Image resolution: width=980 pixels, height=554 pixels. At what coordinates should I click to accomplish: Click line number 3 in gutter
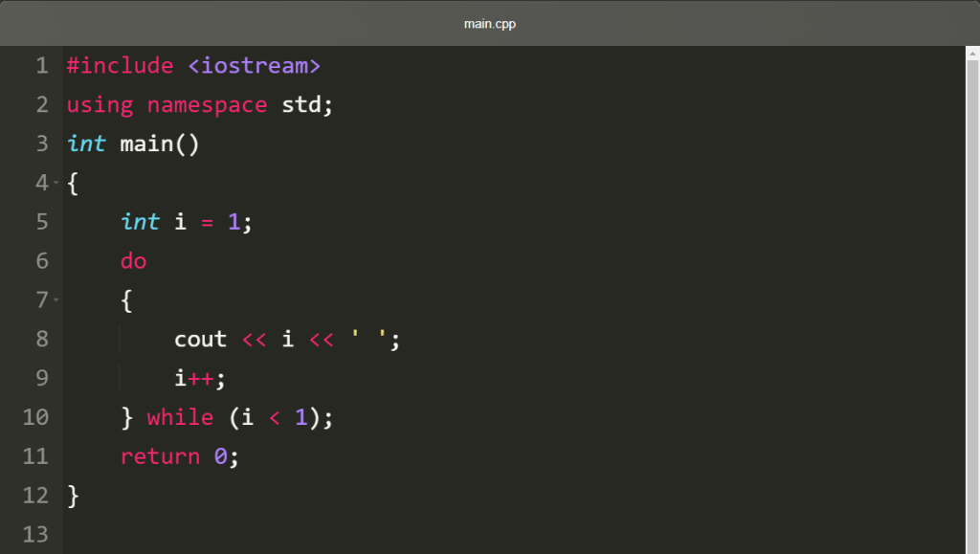[x=42, y=144]
